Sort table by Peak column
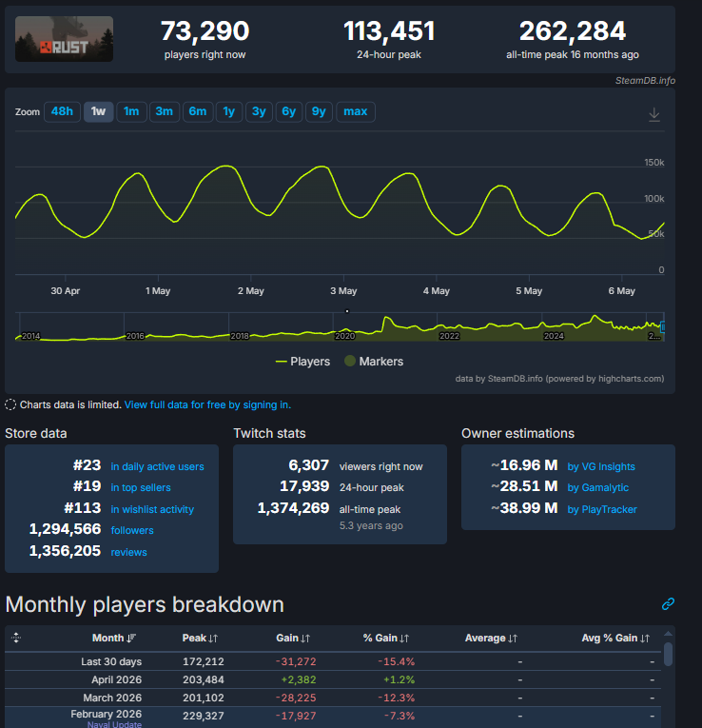This screenshot has height=728, width=702. 200,638
